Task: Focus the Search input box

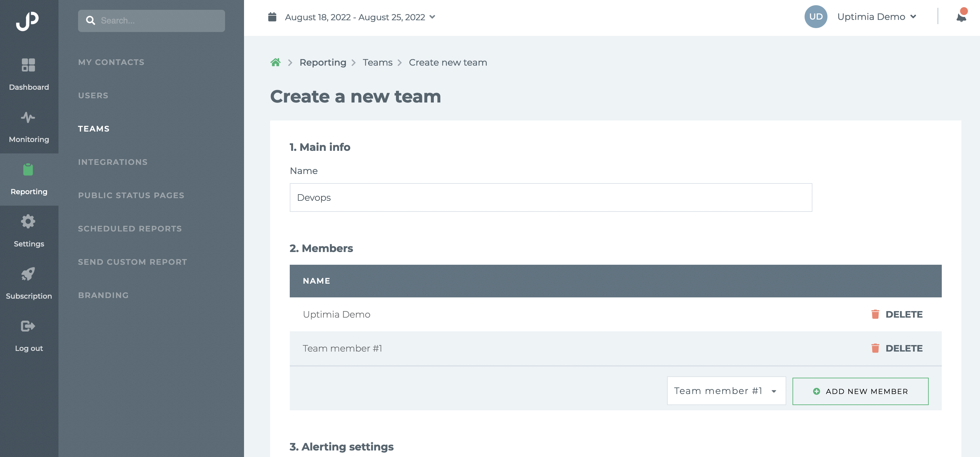Action: point(152,21)
